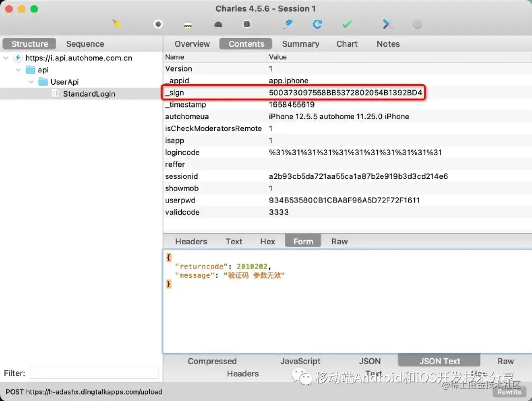Screen dimensions: 532x401
Task: Collapse the UserApi folder node
Action: pyautogui.click(x=31, y=82)
